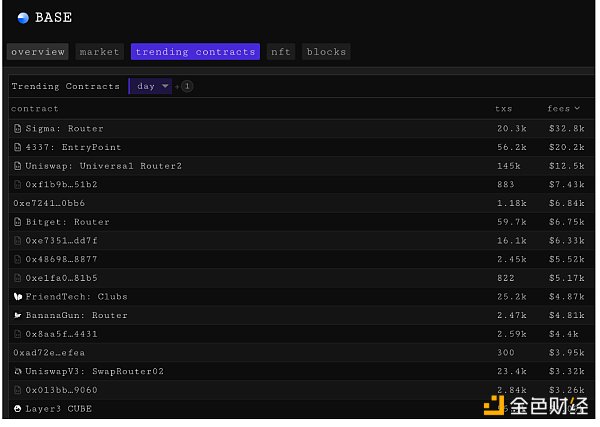
Task: Open the nft tab
Action: pos(281,52)
